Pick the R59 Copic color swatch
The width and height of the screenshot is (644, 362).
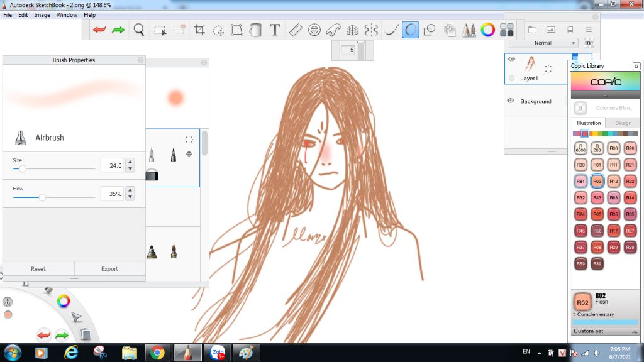580,263
